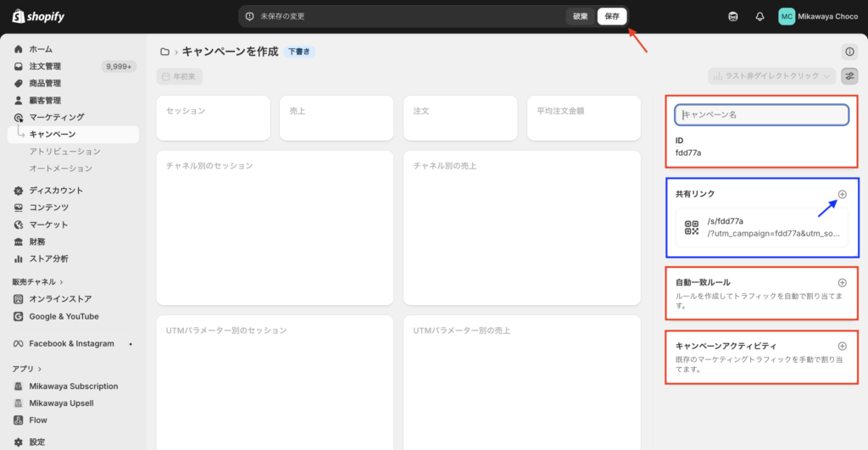This screenshot has height=450, width=868.
Task: Add campaign activity with plus icon
Action: click(x=842, y=346)
